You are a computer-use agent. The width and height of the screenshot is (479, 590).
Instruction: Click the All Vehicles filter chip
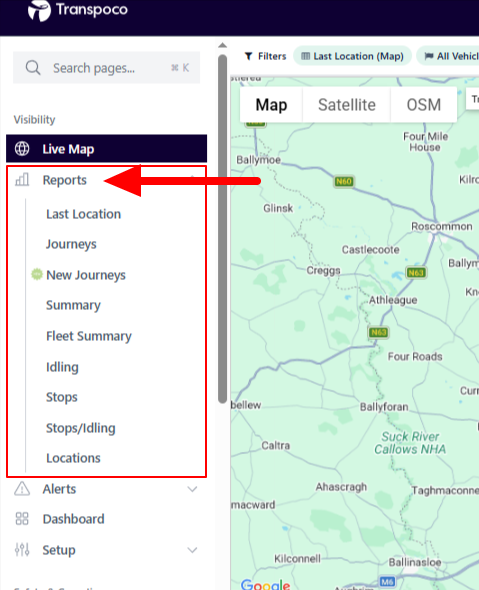click(448, 56)
